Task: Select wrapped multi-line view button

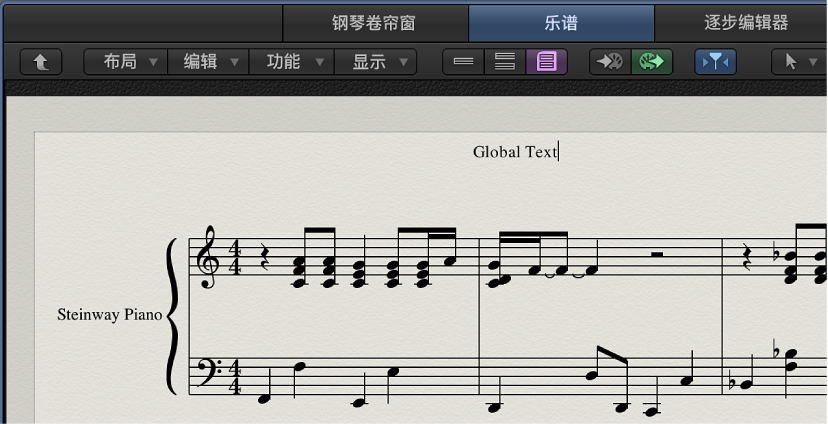Action: pyautogui.click(x=505, y=62)
